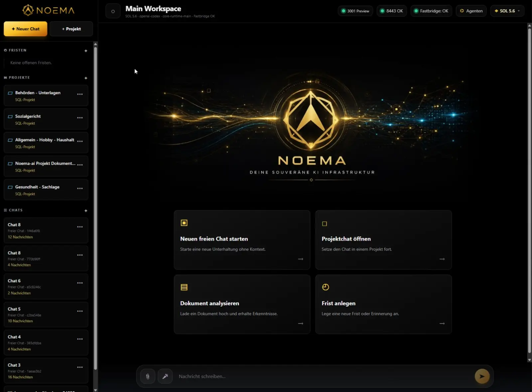This screenshot has height=392, width=532.
Task: Add a new Frist with the plus icon
Action: [x=86, y=51]
